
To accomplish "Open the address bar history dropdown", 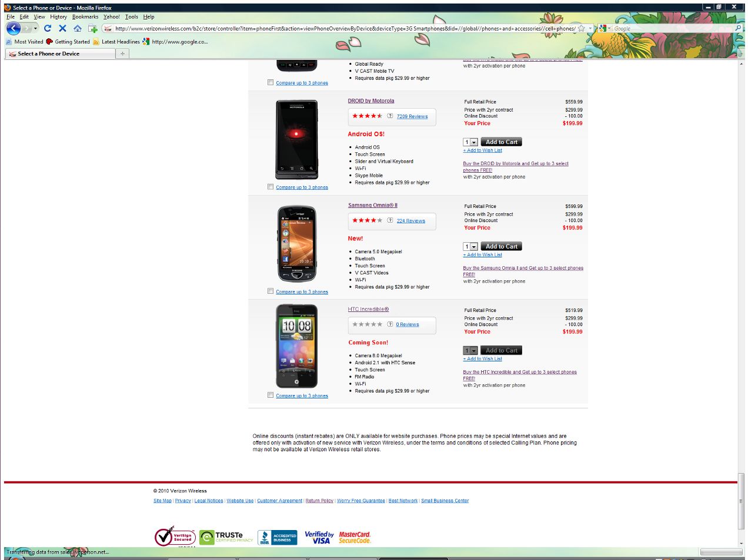I will 590,28.
